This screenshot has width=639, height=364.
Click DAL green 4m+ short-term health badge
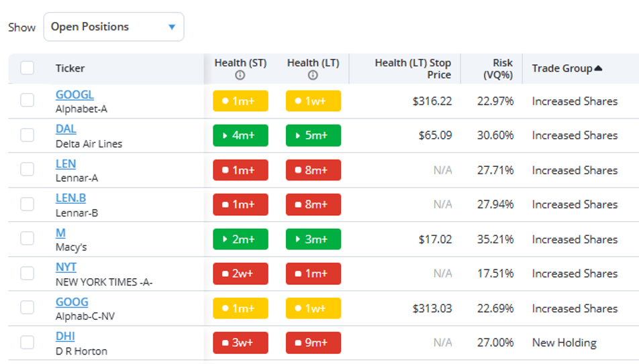tap(240, 135)
